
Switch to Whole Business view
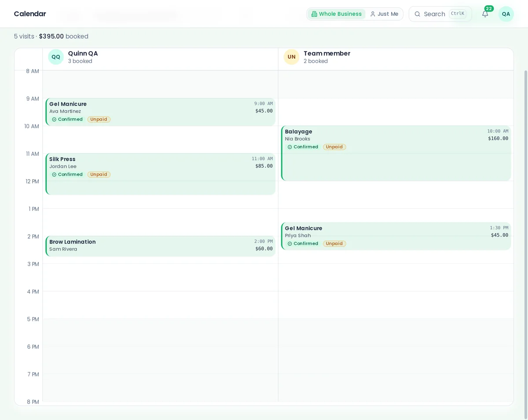click(337, 14)
